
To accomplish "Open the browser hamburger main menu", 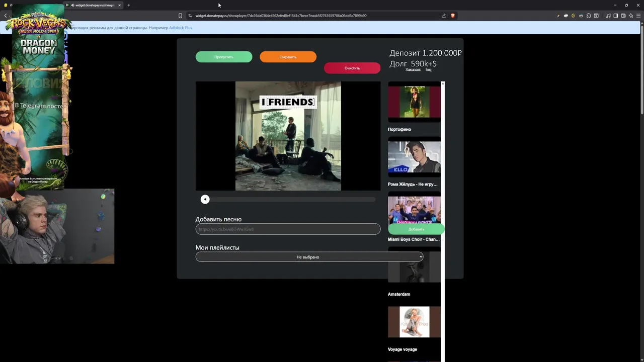I will 638,16.
